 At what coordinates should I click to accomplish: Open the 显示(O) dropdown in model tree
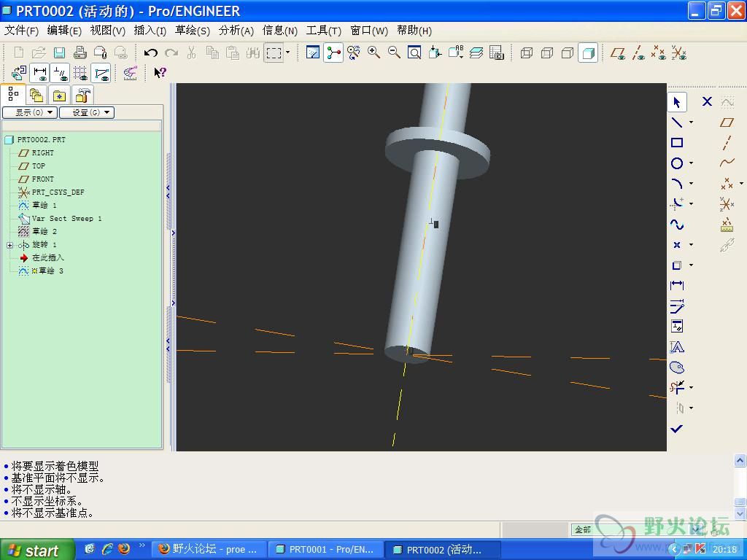(x=30, y=112)
